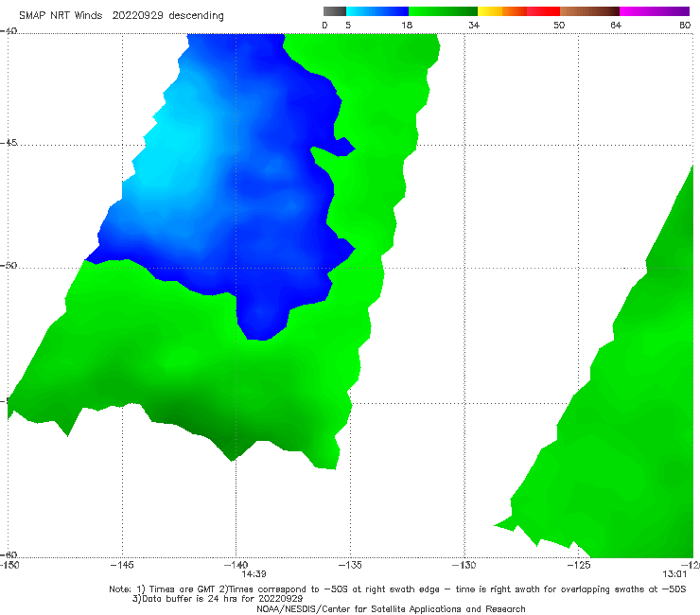Click the brown segment of the color bar
Screen dimensions: 700x615
(x=589, y=11)
